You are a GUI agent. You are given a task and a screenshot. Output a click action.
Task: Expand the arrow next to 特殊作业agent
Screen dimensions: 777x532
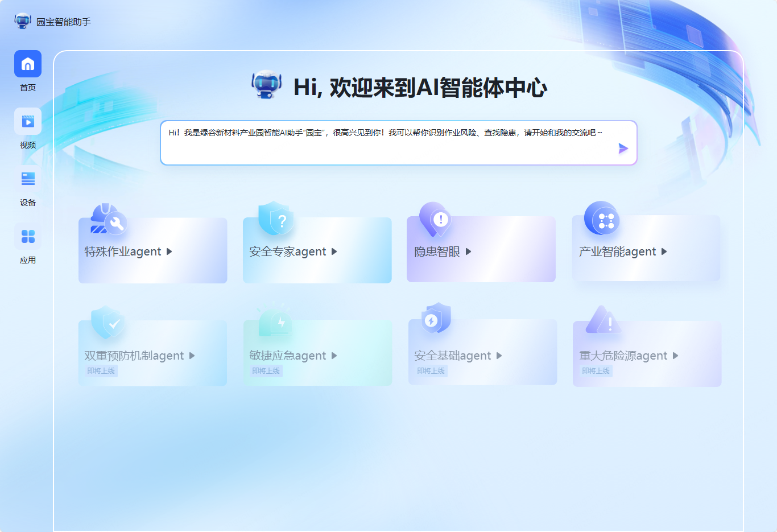pyautogui.click(x=169, y=251)
